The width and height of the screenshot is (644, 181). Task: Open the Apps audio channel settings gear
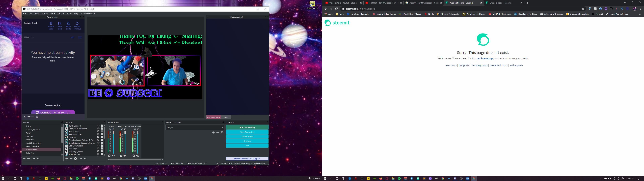[109, 156]
